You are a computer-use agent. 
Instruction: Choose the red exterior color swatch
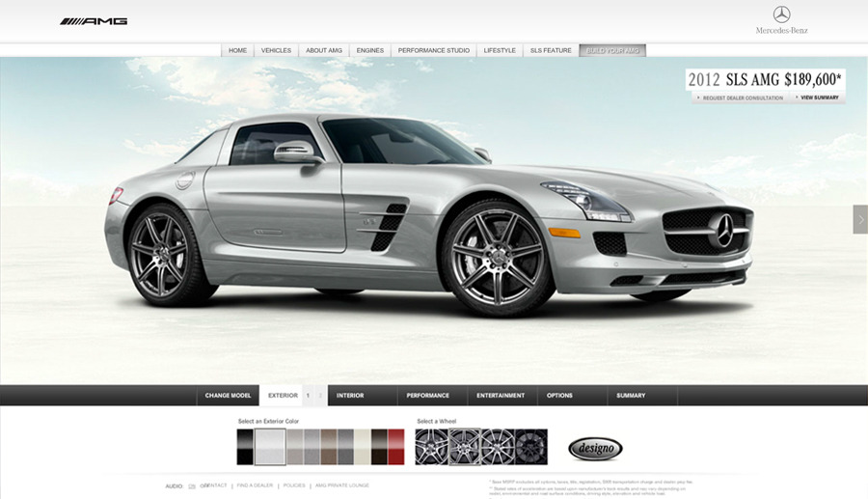(395, 446)
